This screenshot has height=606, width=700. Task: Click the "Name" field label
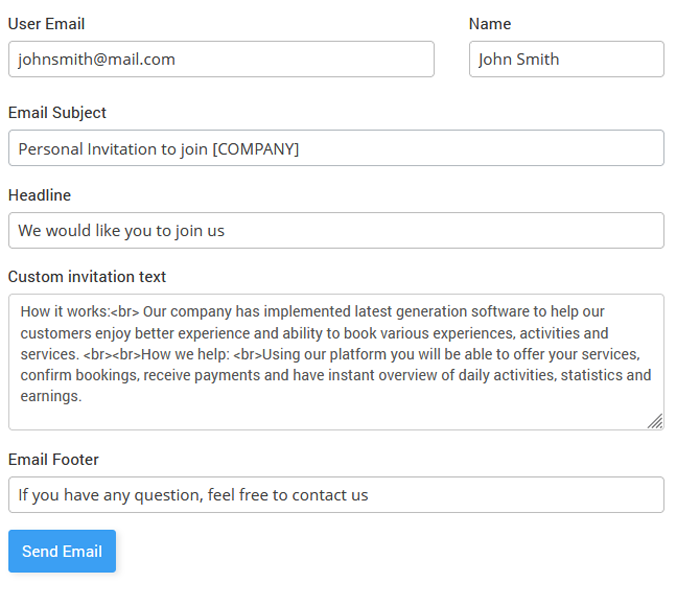490,24
